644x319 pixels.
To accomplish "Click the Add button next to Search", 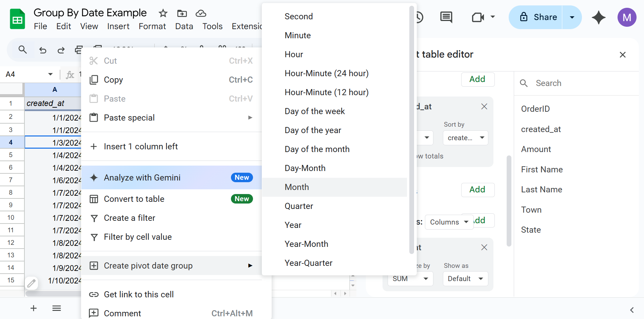I will (x=477, y=79).
